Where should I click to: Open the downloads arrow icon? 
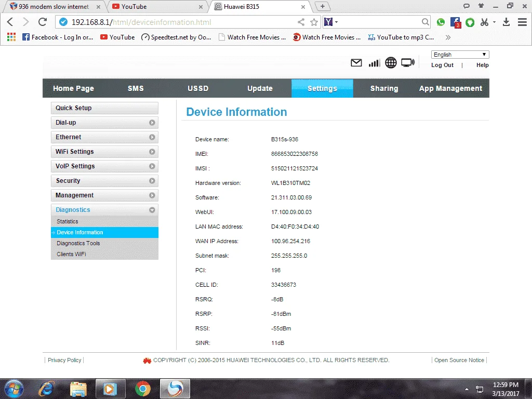(506, 22)
